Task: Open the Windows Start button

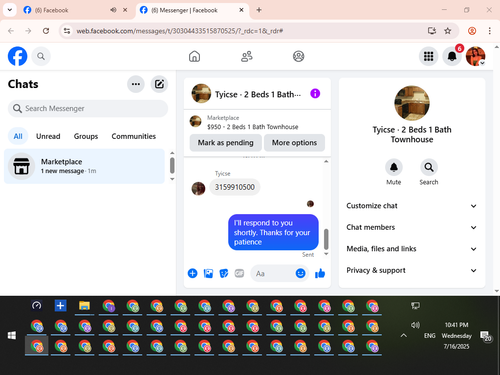Action: [x=12, y=335]
